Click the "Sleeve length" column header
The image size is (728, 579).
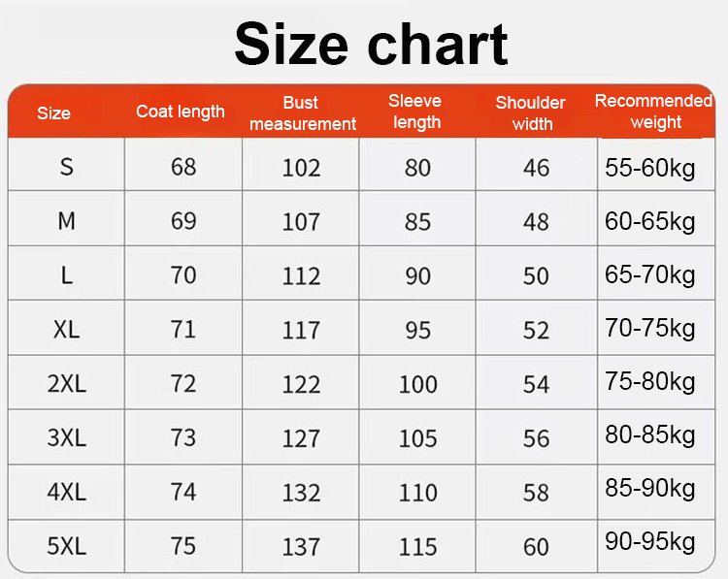[x=417, y=112]
